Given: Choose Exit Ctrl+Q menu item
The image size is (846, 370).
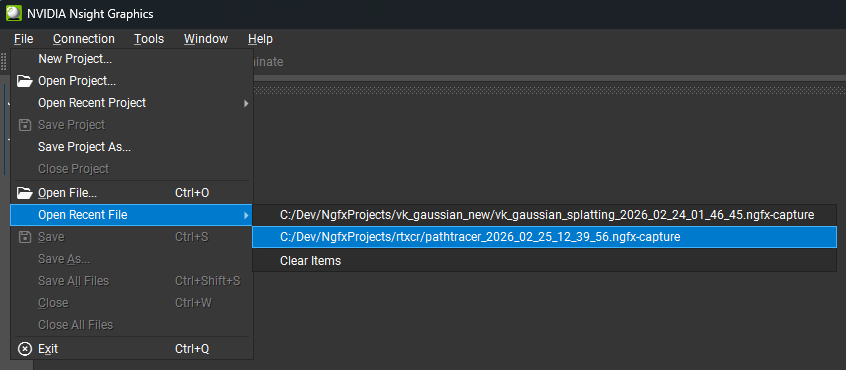Looking at the screenshot, I should 131,349.
